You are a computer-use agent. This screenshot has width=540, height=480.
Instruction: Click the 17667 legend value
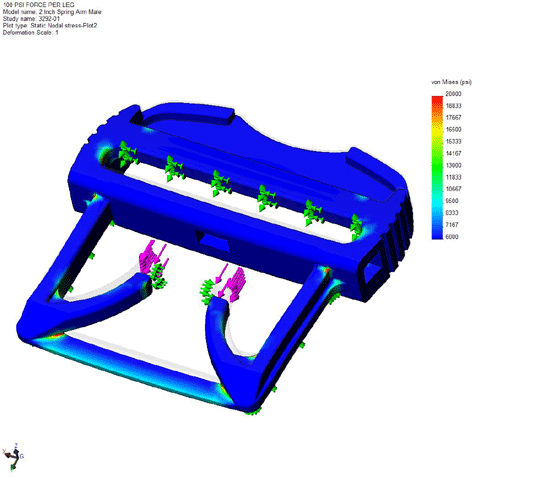pyautogui.click(x=453, y=117)
